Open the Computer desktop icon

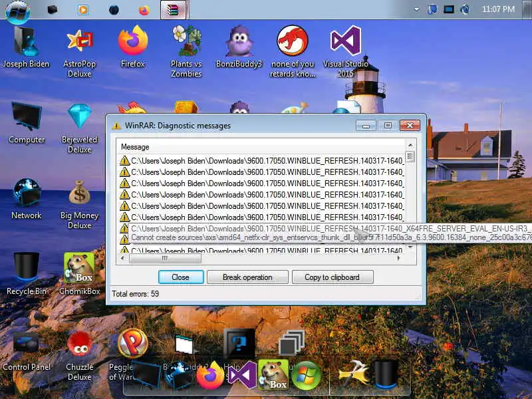(x=27, y=123)
